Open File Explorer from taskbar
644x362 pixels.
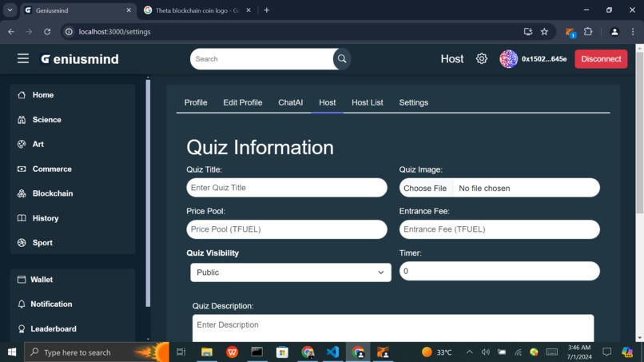[x=207, y=352]
